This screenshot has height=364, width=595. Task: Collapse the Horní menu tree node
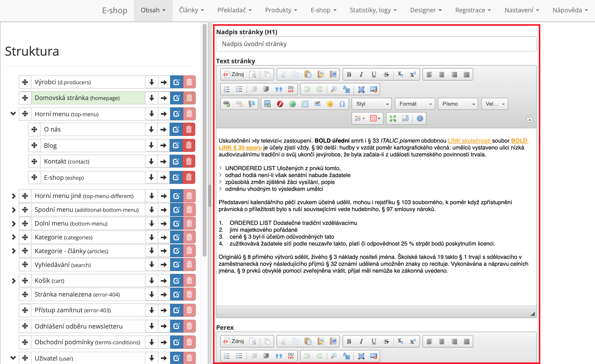point(13,114)
